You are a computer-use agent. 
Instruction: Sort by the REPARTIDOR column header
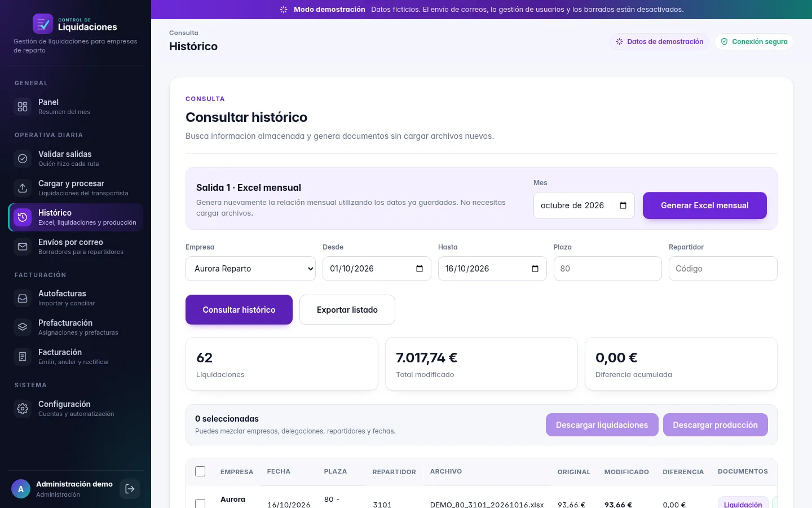pos(394,472)
